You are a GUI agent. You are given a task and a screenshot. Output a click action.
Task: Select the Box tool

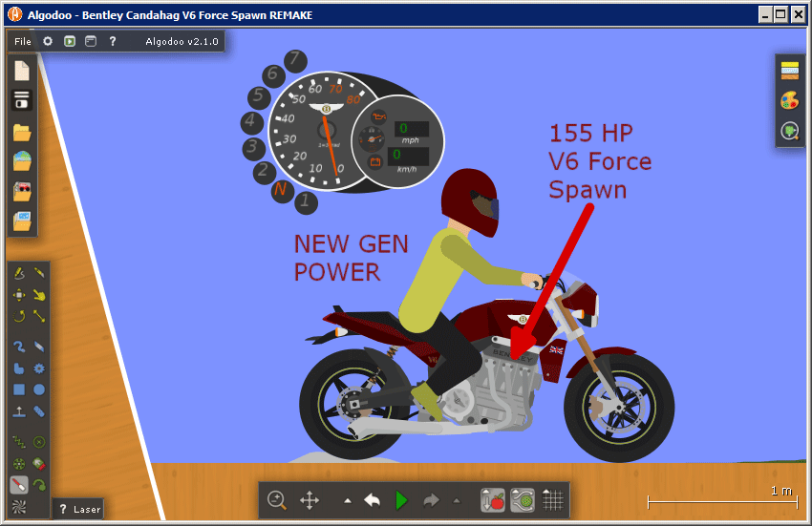click(x=19, y=389)
